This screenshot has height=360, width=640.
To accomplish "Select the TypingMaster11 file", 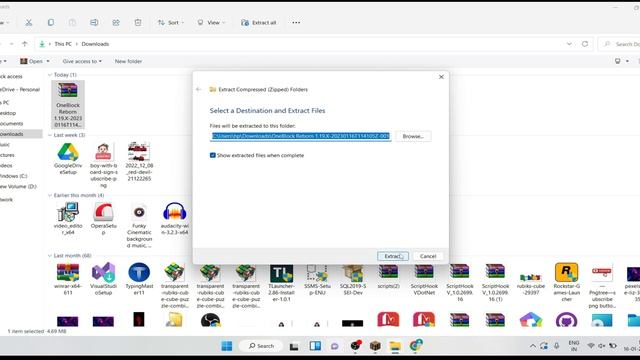I will pyautogui.click(x=139, y=279).
